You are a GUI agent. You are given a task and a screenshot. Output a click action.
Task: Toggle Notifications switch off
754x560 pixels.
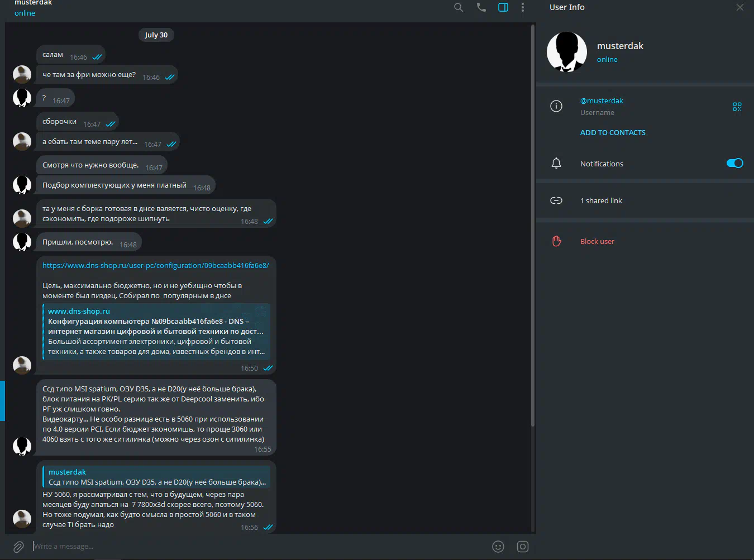(x=734, y=163)
